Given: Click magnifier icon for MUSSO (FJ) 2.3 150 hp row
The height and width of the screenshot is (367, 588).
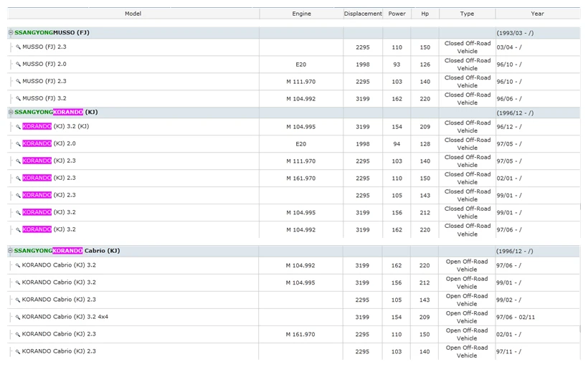Looking at the screenshot, I should [x=18, y=47].
